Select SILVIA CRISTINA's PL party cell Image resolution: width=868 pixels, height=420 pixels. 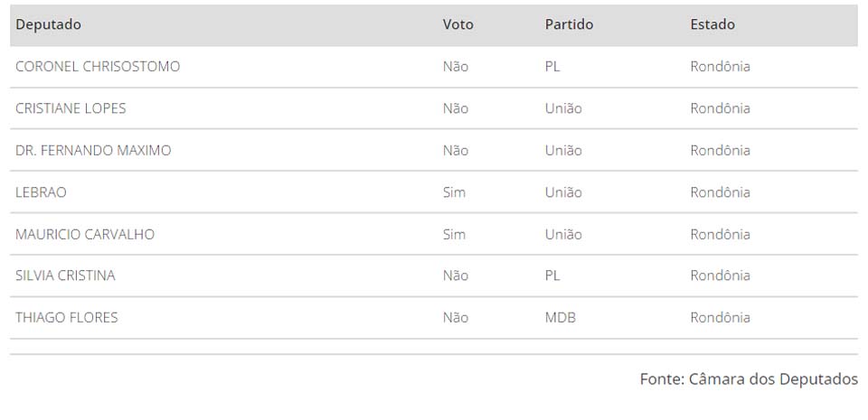coord(552,276)
